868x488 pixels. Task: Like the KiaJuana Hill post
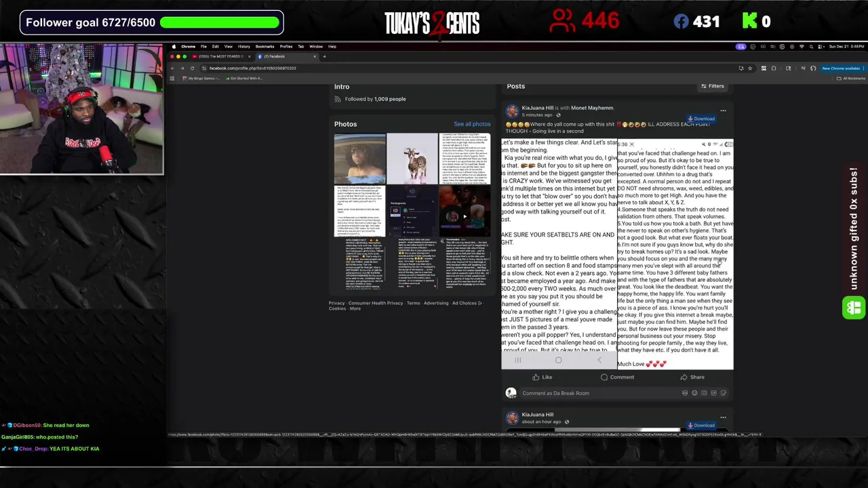tap(542, 377)
